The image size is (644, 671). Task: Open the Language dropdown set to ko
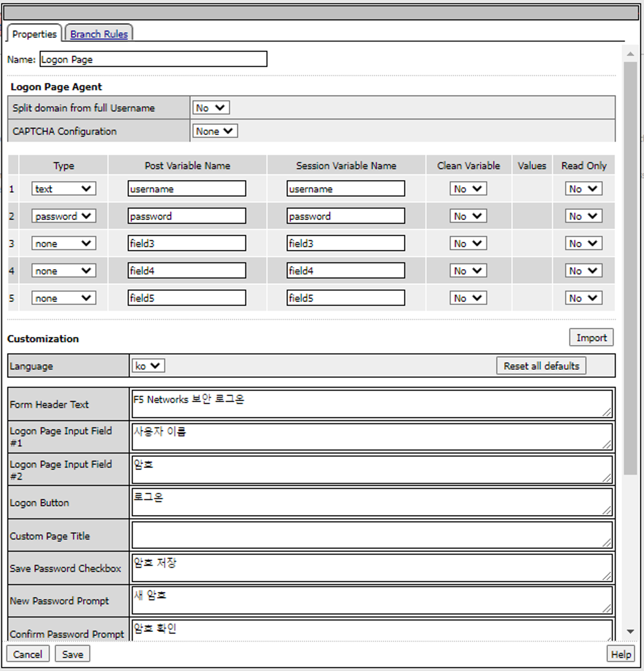tap(148, 366)
